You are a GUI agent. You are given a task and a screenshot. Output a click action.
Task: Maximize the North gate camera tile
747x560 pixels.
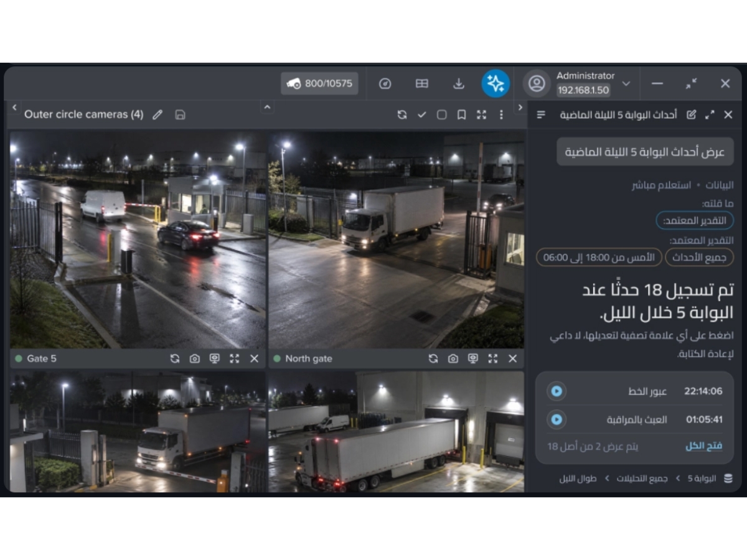coord(493,358)
